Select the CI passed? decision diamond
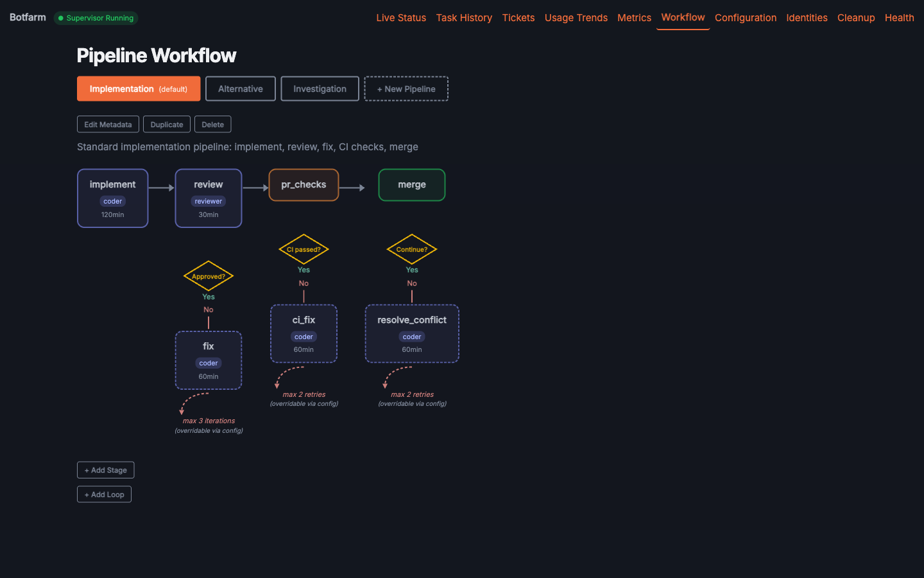Image resolution: width=924 pixels, height=578 pixels. tap(304, 249)
